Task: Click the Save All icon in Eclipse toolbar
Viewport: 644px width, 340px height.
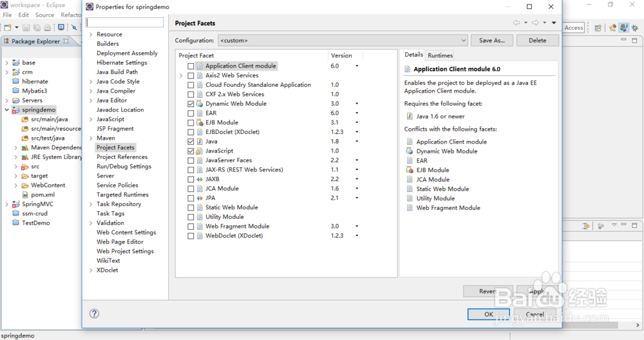Action: [37, 28]
